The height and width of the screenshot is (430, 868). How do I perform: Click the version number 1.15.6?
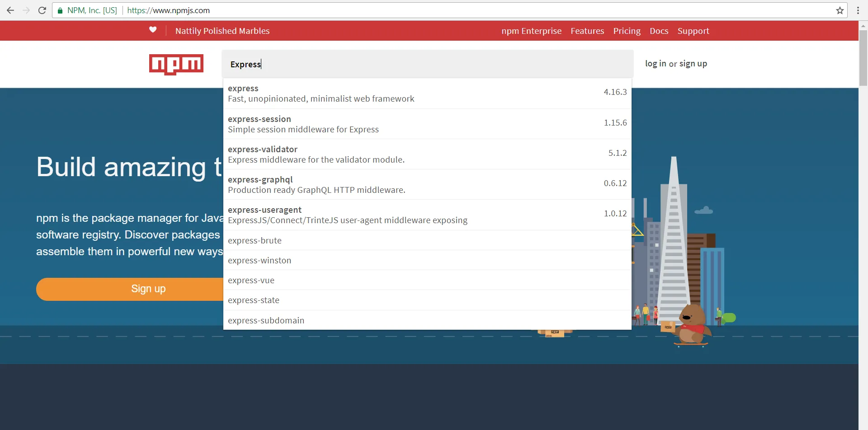[x=615, y=123]
